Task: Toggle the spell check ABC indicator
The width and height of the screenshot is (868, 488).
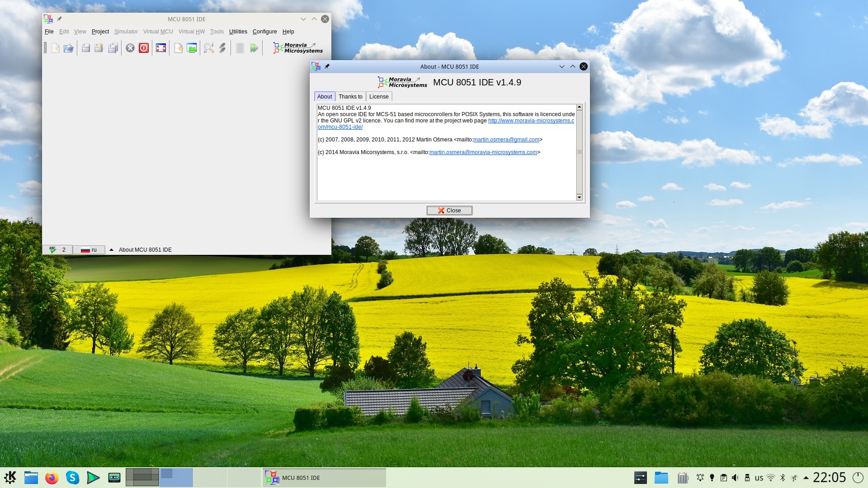Action: click(x=53, y=249)
